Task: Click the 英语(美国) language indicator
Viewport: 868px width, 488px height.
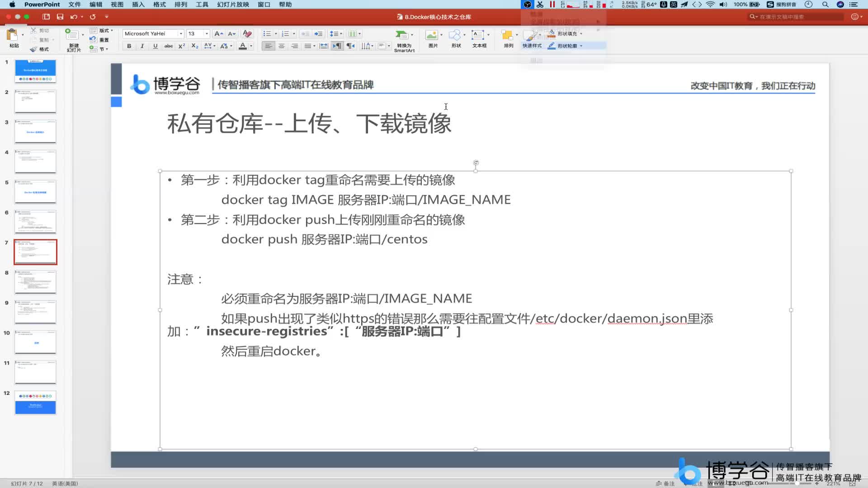Action: 65,483
